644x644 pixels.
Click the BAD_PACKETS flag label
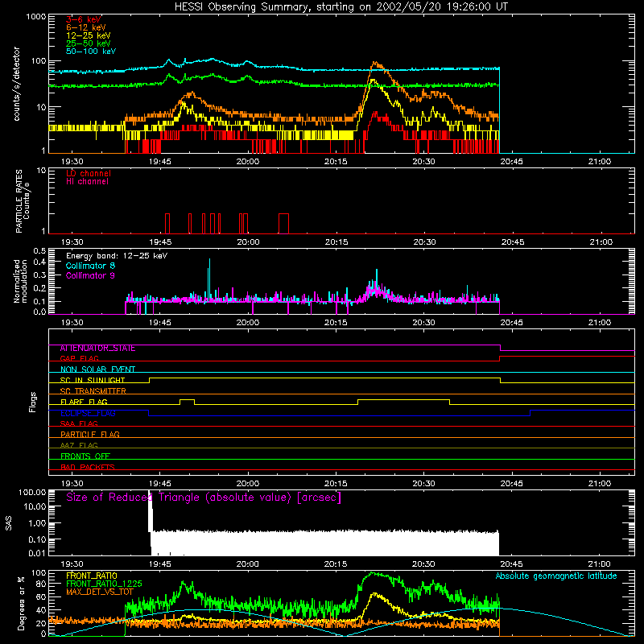88,468
